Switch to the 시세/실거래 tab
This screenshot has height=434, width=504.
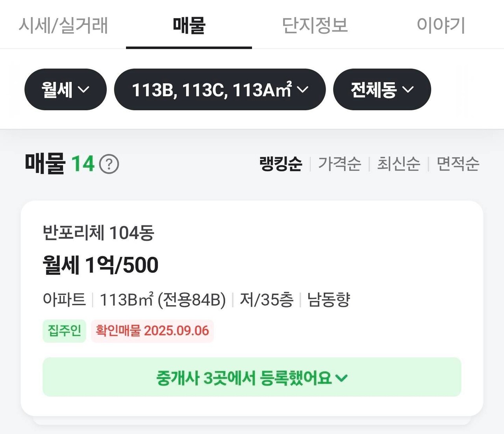click(64, 24)
